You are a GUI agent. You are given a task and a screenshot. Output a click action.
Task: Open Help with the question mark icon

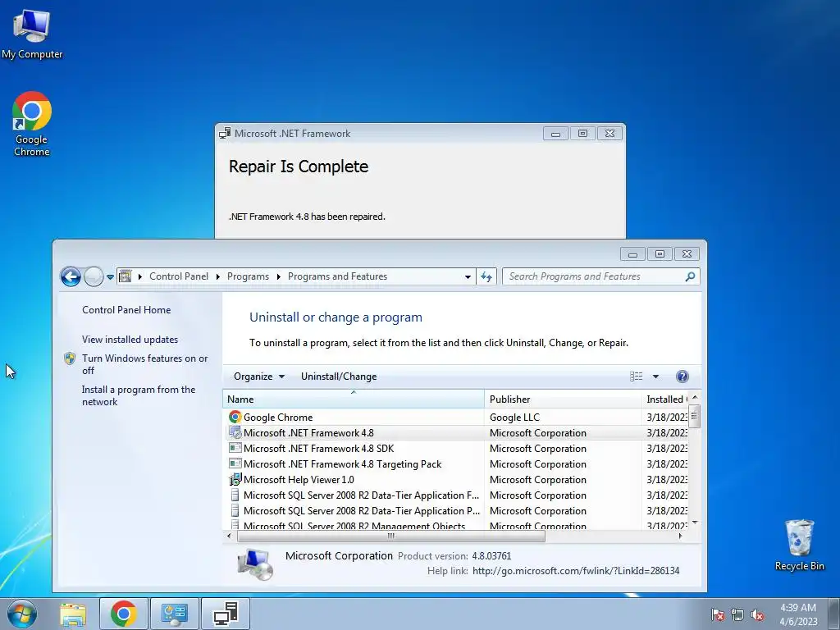point(682,377)
